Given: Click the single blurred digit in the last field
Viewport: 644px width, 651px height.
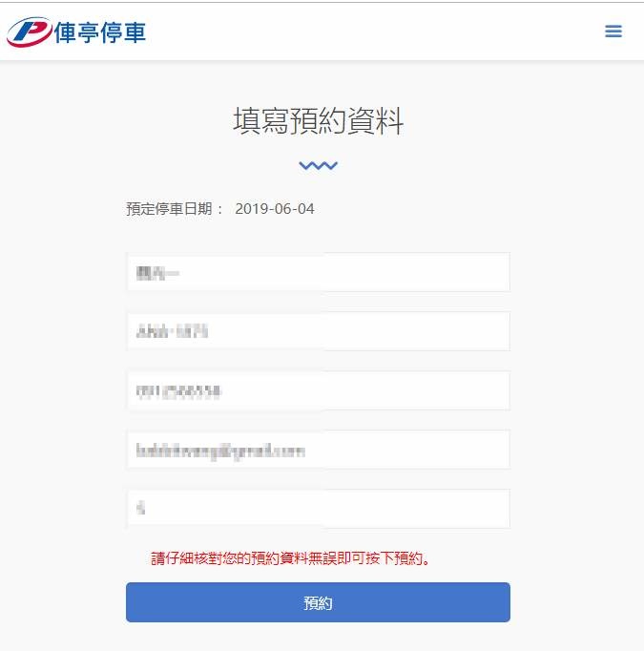Looking at the screenshot, I should (x=141, y=508).
